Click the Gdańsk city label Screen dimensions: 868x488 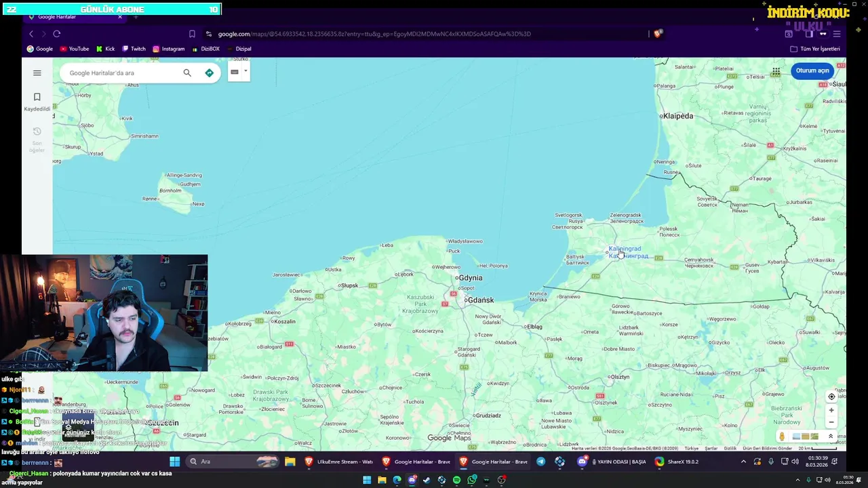(x=481, y=300)
